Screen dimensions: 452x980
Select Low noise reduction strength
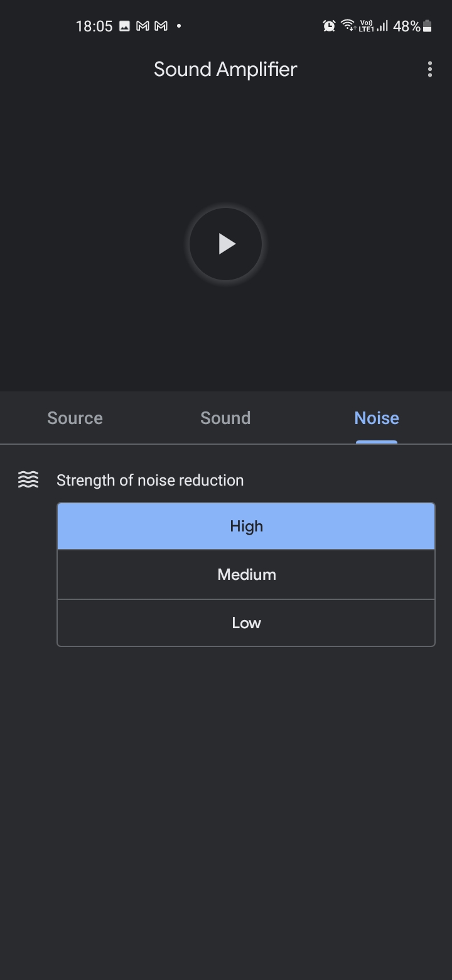[x=246, y=623]
